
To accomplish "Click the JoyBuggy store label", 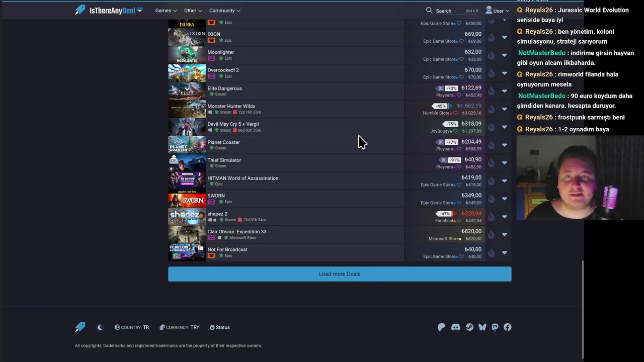I will [x=440, y=131].
